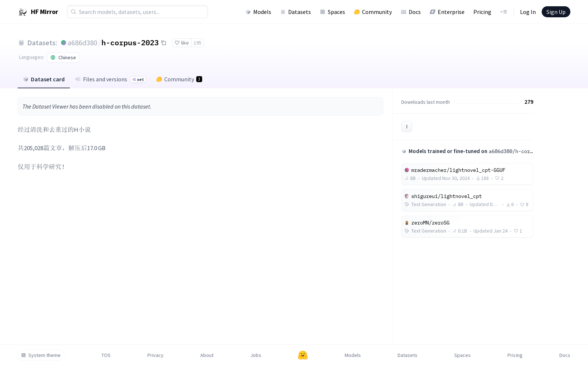The height and width of the screenshot is (368, 588).
Task: Click the a686d380 user avatar
Action: 64,43
